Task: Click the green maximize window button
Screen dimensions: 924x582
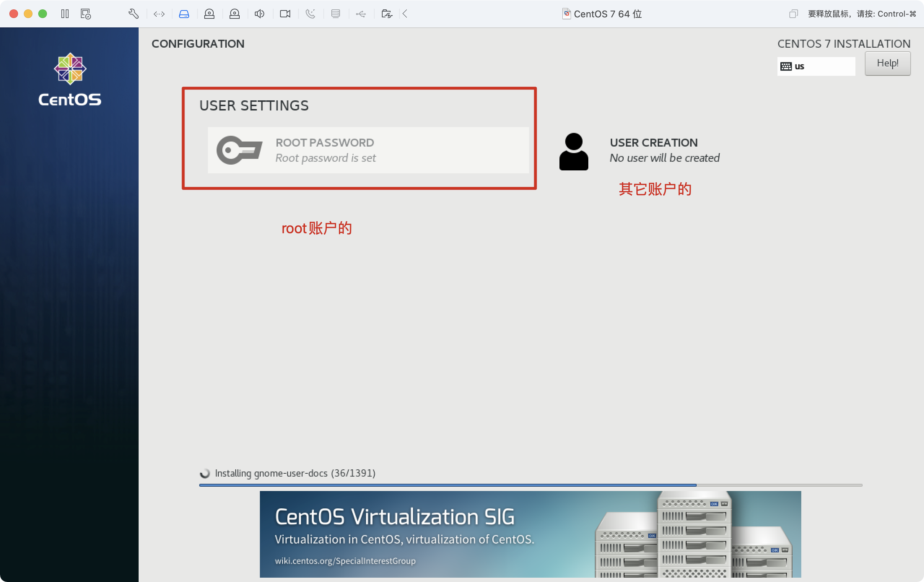Action: 43,14
